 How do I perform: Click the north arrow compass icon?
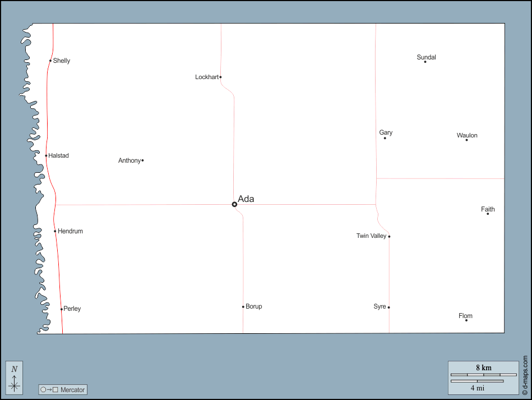(x=15, y=378)
